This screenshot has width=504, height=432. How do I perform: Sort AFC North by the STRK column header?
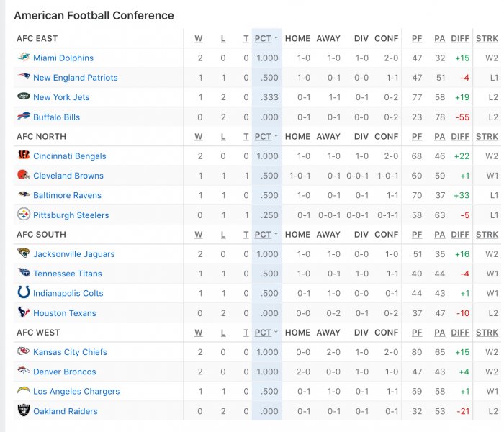tap(487, 137)
